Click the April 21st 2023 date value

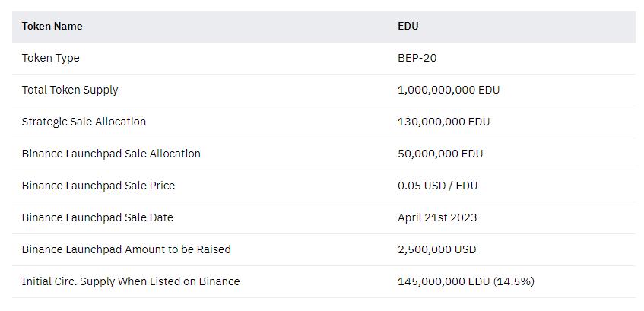click(x=437, y=217)
